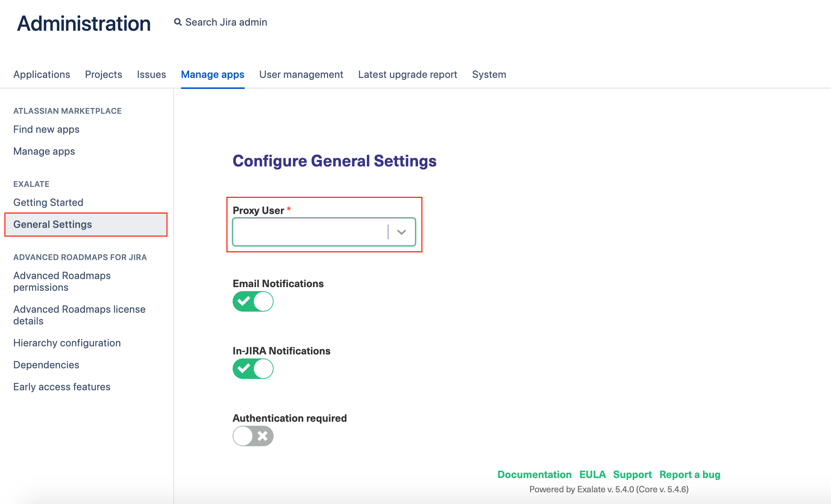Disable the Email Notifications toggle
Screen dimensions: 831x504
[253, 301]
